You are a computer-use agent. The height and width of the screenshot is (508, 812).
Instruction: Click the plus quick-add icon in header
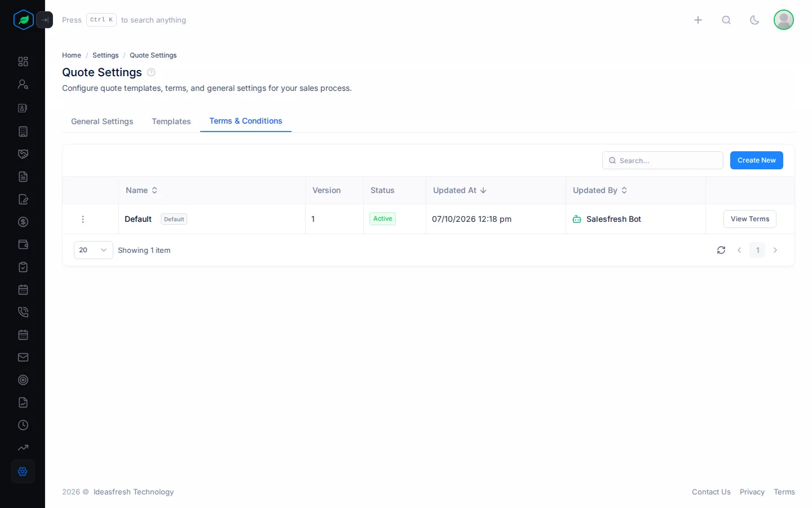(698, 20)
